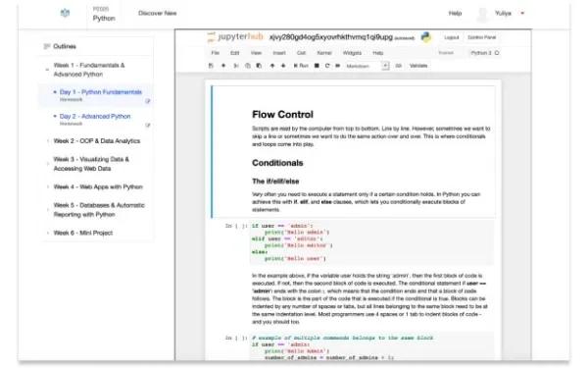Click the platform logo in the top bar
This screenshot has width=588, height=368.
click(x=66, y=13)
